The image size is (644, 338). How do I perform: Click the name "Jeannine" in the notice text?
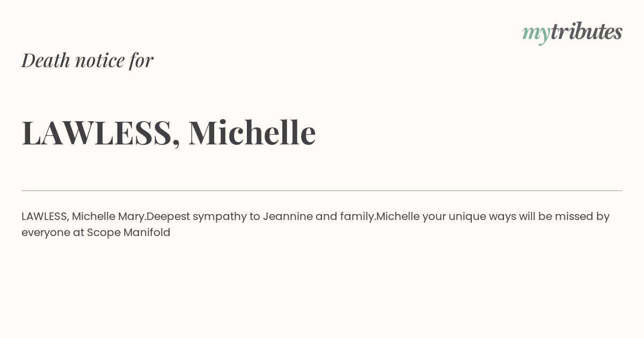pyautogui.click(x=288, y=216)
